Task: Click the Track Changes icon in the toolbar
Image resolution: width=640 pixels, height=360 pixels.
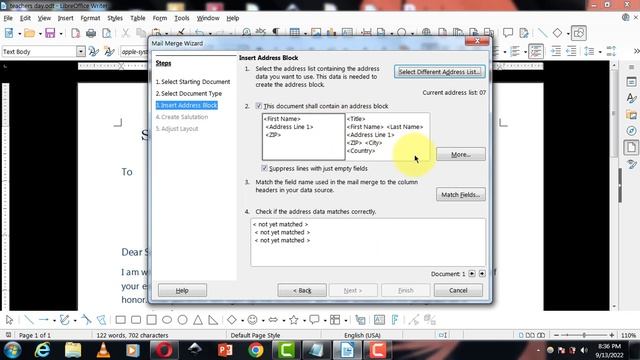Action: [x=524, y=33]
